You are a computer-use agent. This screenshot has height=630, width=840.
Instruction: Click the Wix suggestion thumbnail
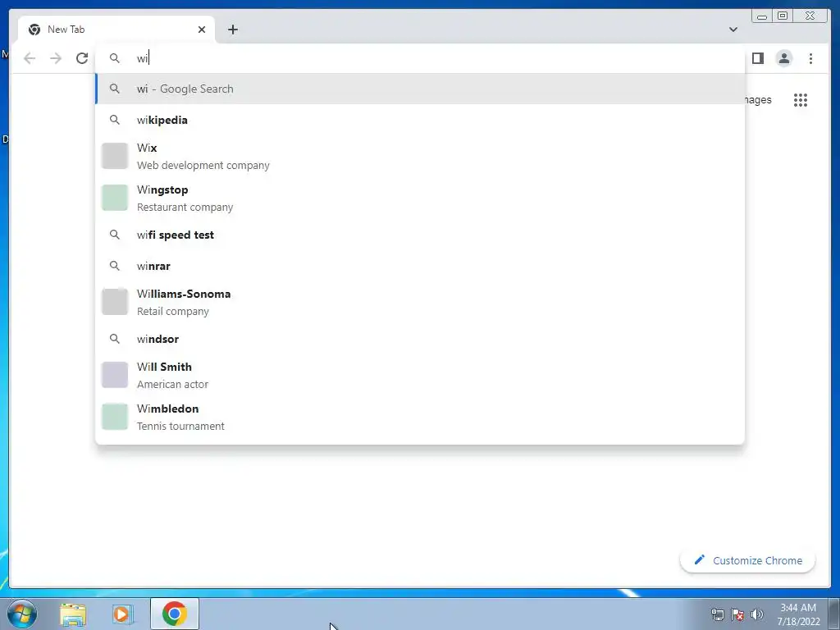115,156
